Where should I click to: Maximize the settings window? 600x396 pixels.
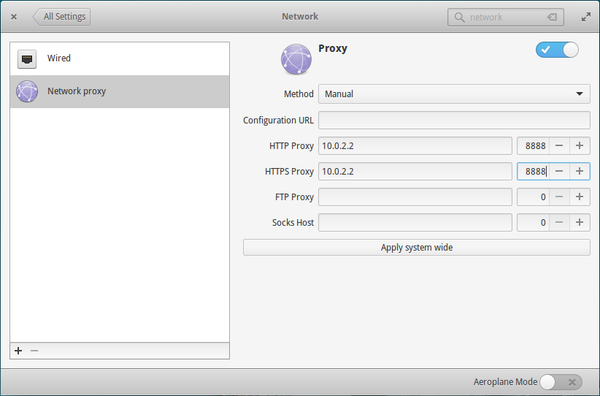(x=586, y=17)
